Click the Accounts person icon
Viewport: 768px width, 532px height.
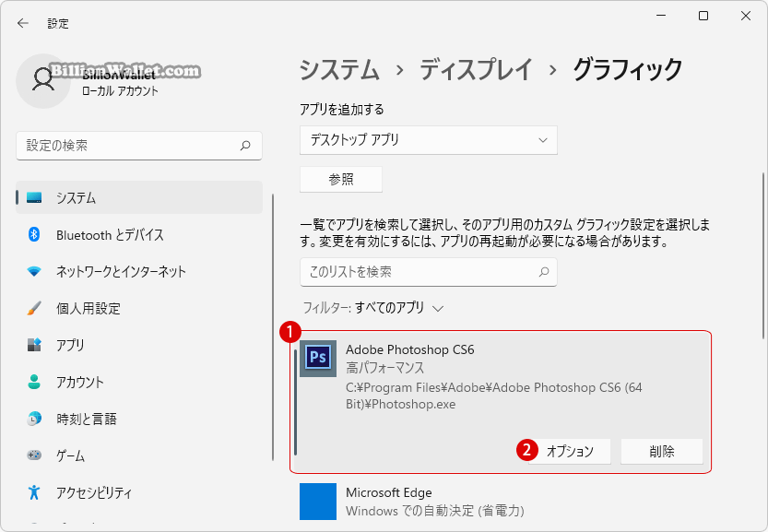pos(34,382)
